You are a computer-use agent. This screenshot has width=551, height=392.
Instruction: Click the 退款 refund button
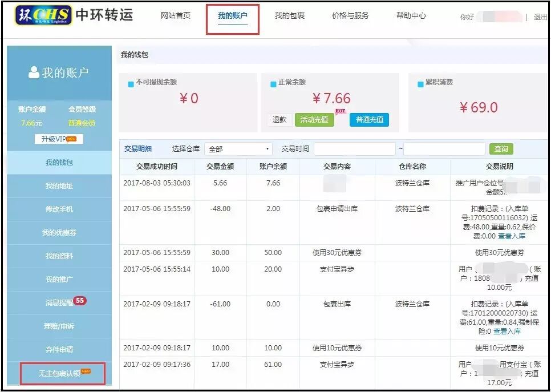pyautogui.click(x=279, y=120)
